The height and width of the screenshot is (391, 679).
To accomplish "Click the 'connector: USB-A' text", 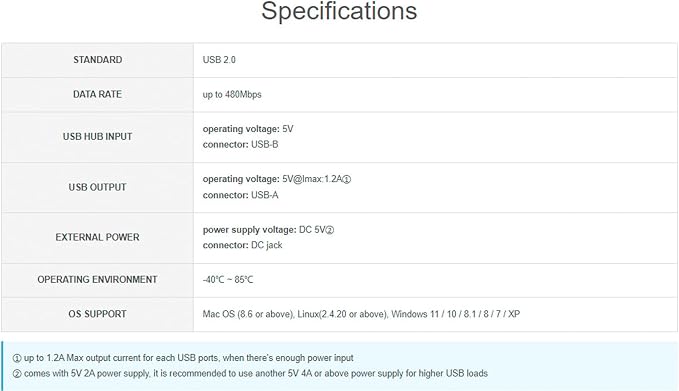I will tap(240, 195).
